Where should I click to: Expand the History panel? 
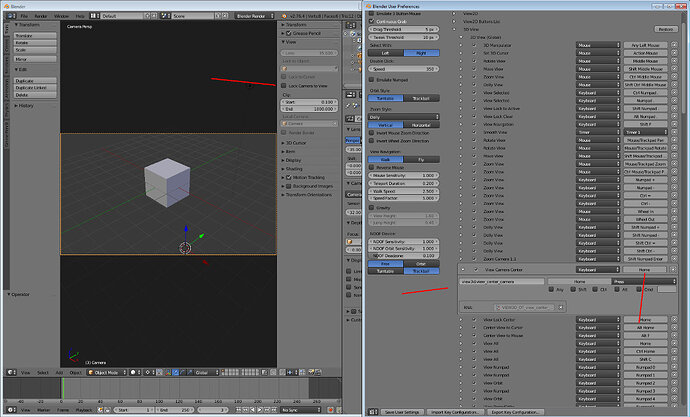[24, 106]
